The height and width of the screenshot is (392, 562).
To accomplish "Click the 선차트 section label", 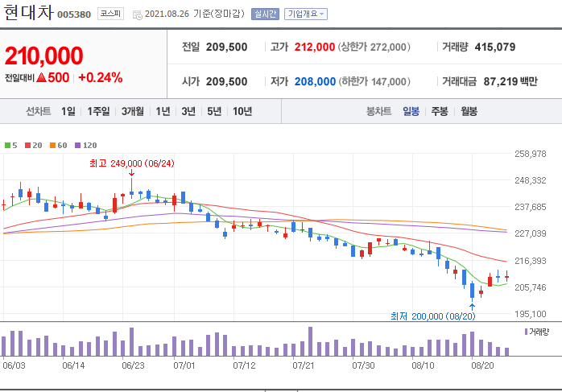I will click(39, 111).
